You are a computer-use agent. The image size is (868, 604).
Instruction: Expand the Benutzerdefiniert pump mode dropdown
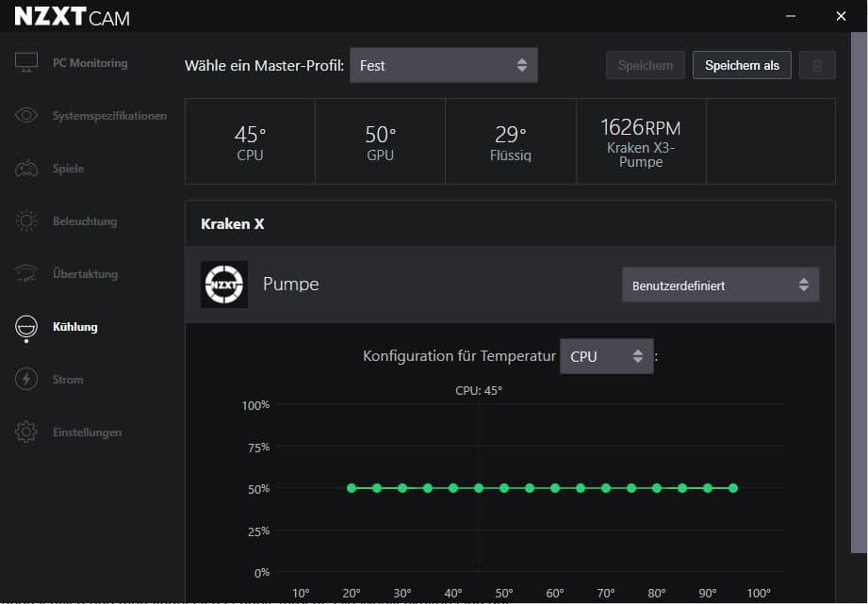(720, 285)
